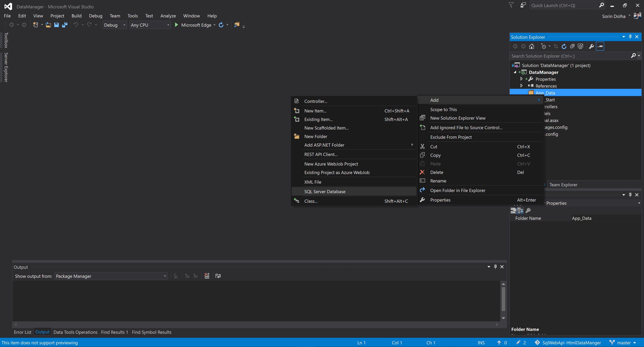Viewport: 644px width, 347px height.
Task: Toggle word wrap in Output window
Action: point(218,276)
